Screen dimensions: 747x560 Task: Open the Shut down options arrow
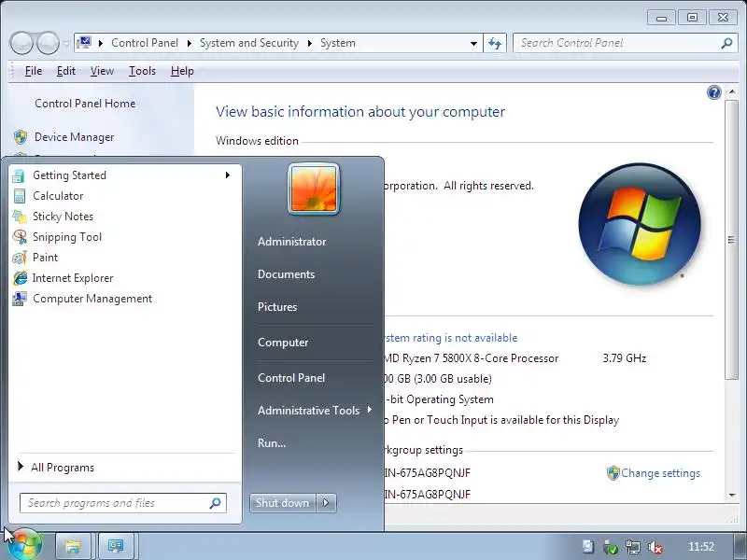pos(326,503)
